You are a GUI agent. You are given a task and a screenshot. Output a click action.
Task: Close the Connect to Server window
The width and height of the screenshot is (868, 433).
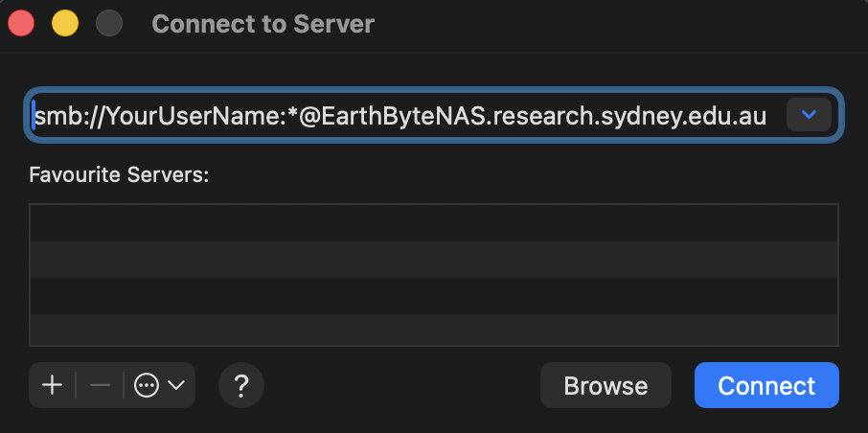click(x=23, y=23)
